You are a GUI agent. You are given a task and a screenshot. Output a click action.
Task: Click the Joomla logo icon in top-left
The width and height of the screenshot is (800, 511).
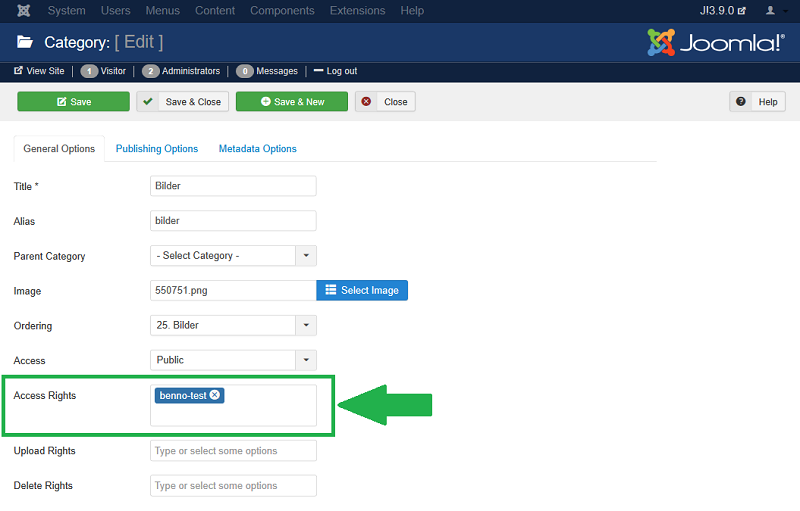click(21, 11)
